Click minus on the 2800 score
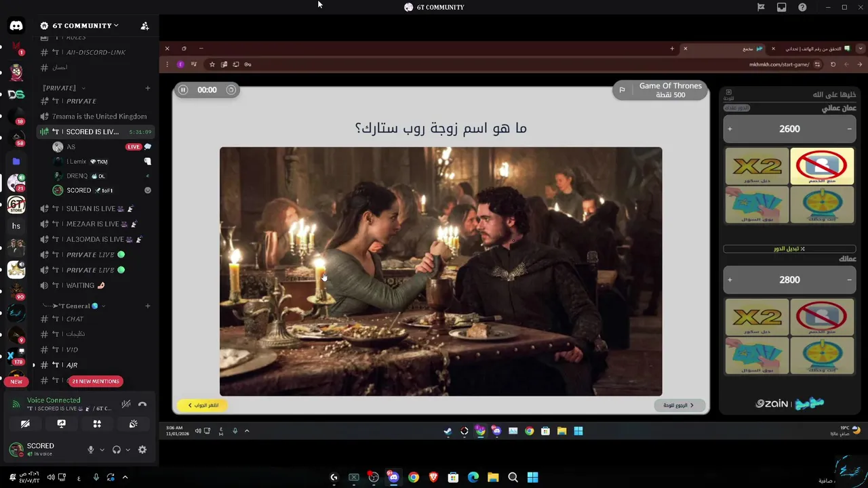Screen dimensions: 868x488 pyautogui.click(x=849, y=279)
